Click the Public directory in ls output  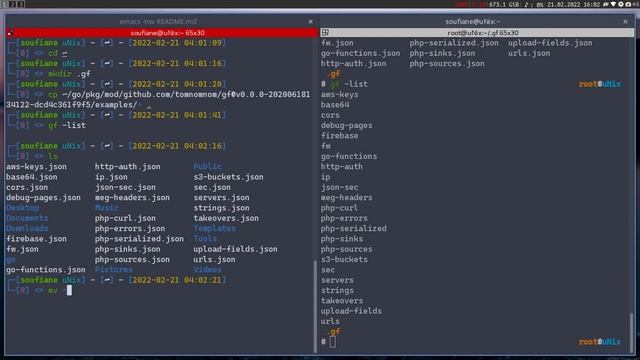tap(207, 167)
